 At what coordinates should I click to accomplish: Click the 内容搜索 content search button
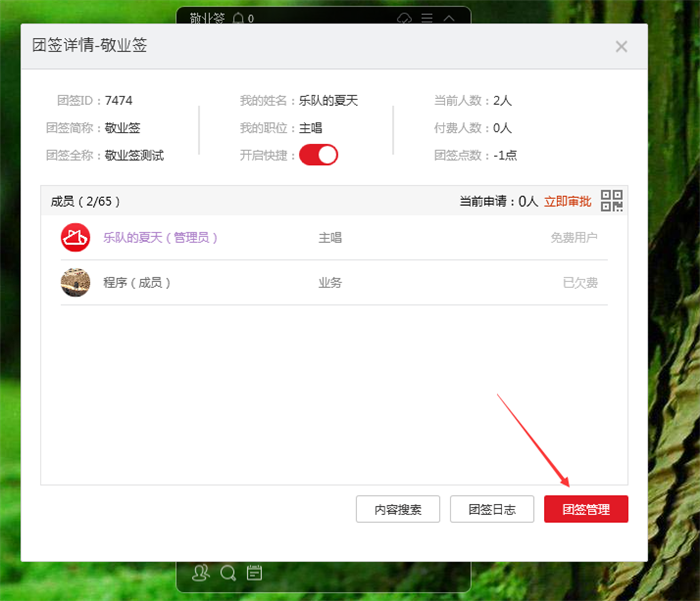[398, 509]
